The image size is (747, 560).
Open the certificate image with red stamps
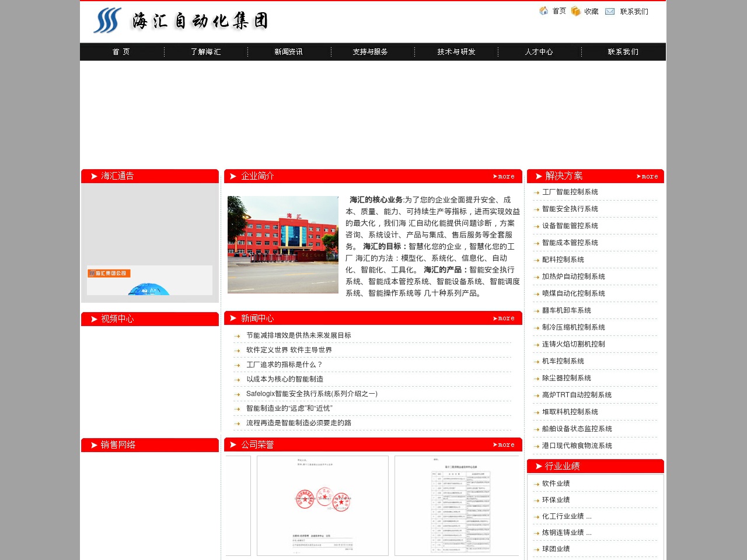click(323, 506)
